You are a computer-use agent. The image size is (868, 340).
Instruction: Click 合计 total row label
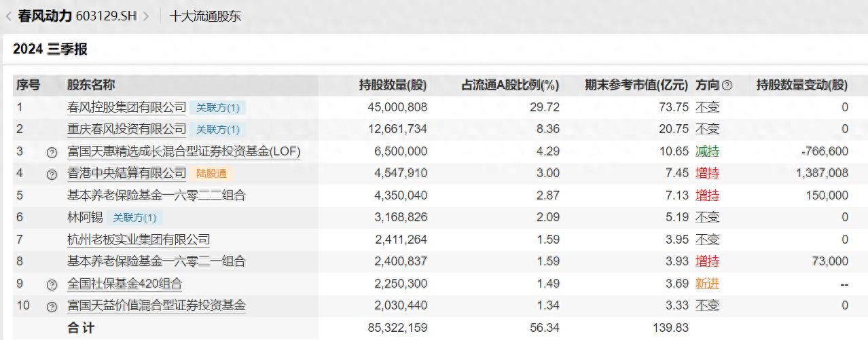81,328
